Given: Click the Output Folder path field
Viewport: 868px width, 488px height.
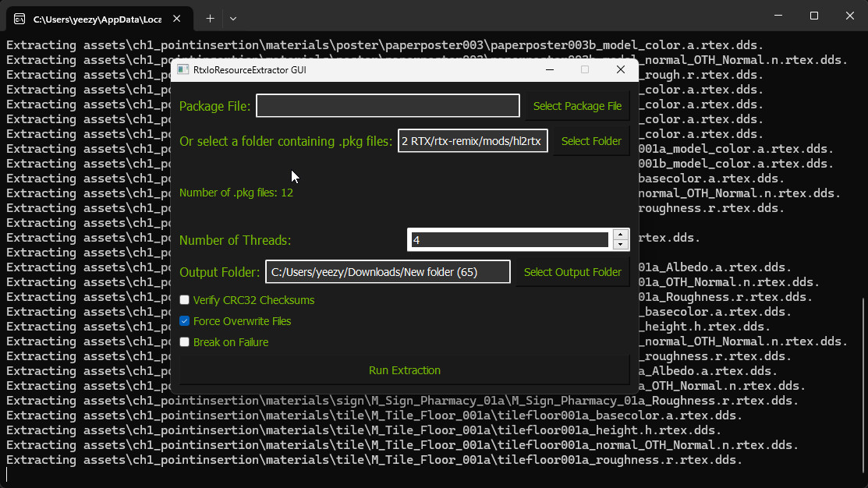Looking at the screenshot, I should pos(388,271).
